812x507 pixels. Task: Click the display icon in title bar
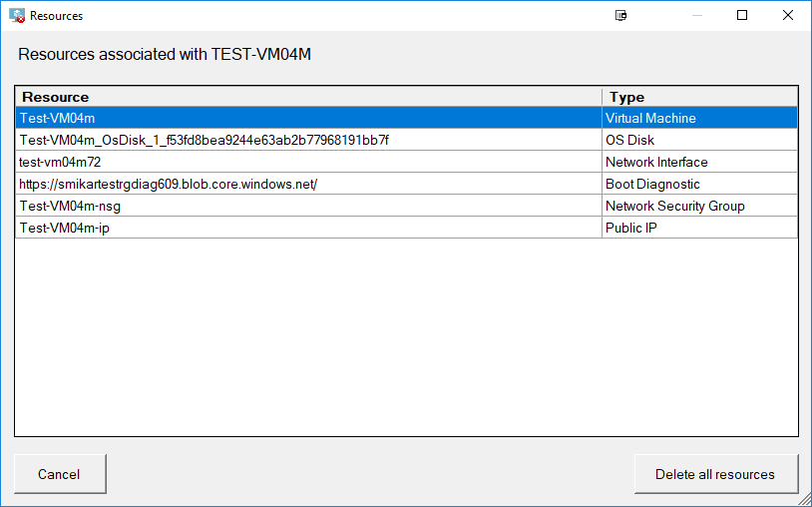620,16
